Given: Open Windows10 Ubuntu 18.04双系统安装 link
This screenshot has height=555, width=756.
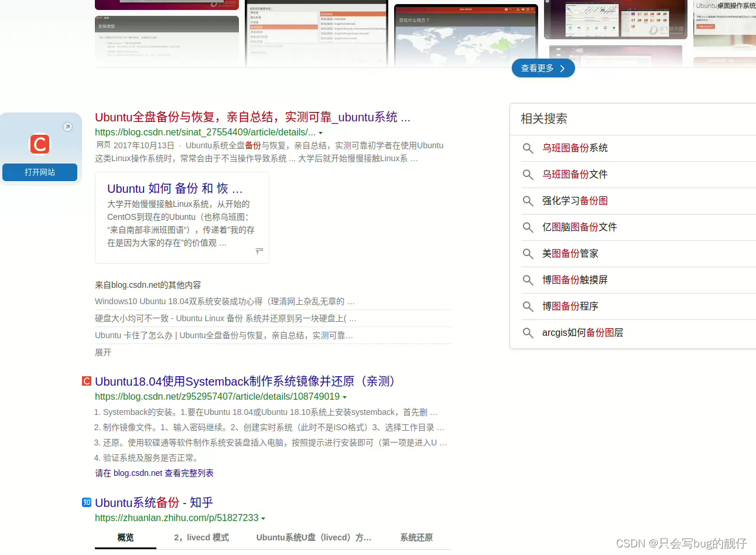Looking at the screenshot, I should coord(225,301).
